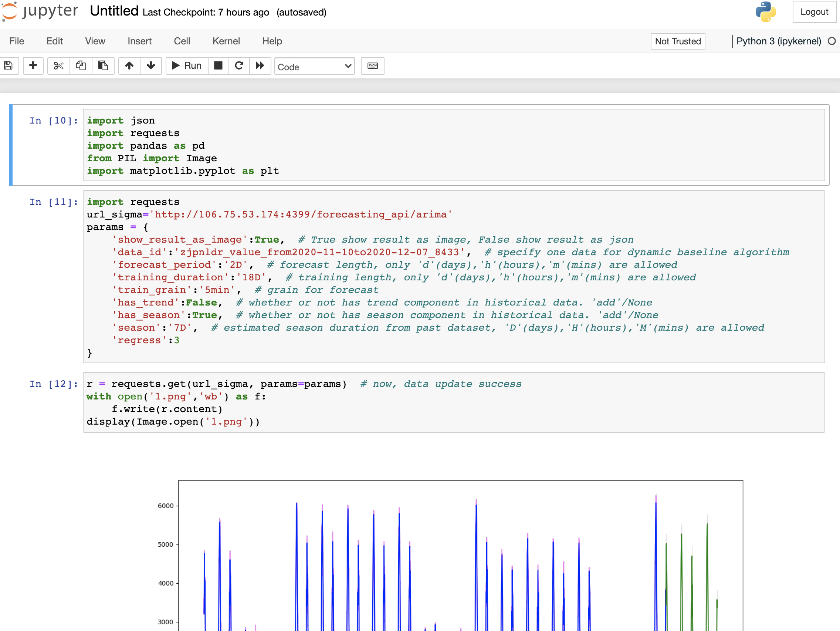The width and height of the screenshot is (840, 631).
Task: Interrupt the kernel with stop icon
Action: (x=219, y=66)
